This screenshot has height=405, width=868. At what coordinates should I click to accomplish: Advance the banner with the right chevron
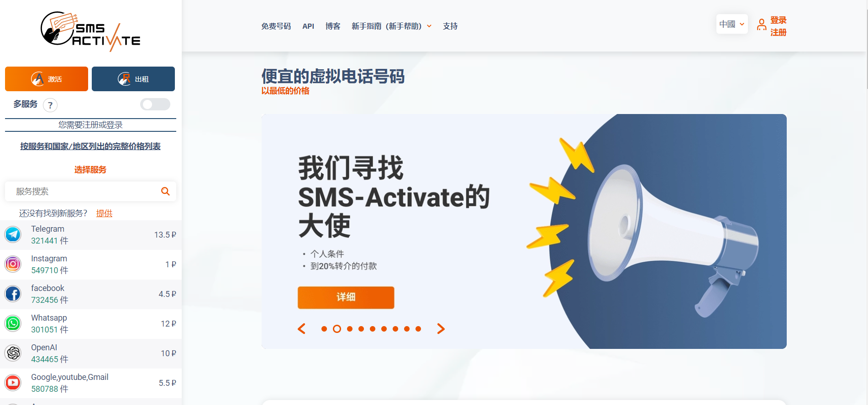[441, 329]
